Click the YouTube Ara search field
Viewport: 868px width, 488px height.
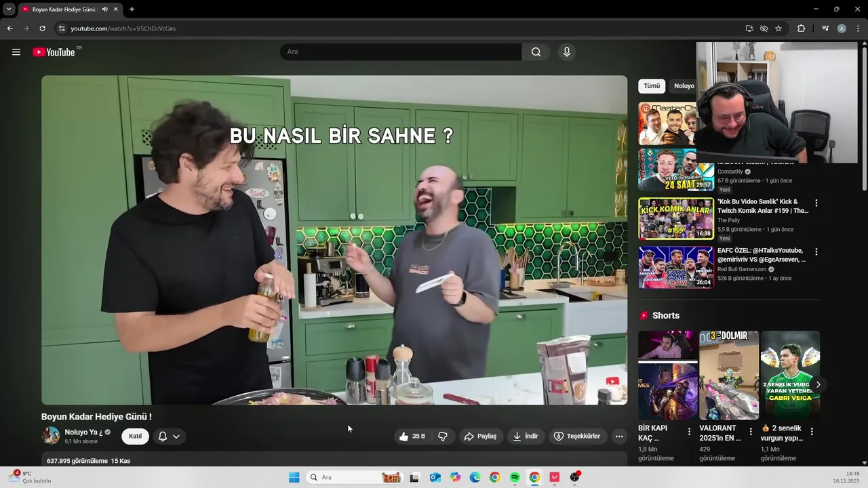click(x=401, y=52)
